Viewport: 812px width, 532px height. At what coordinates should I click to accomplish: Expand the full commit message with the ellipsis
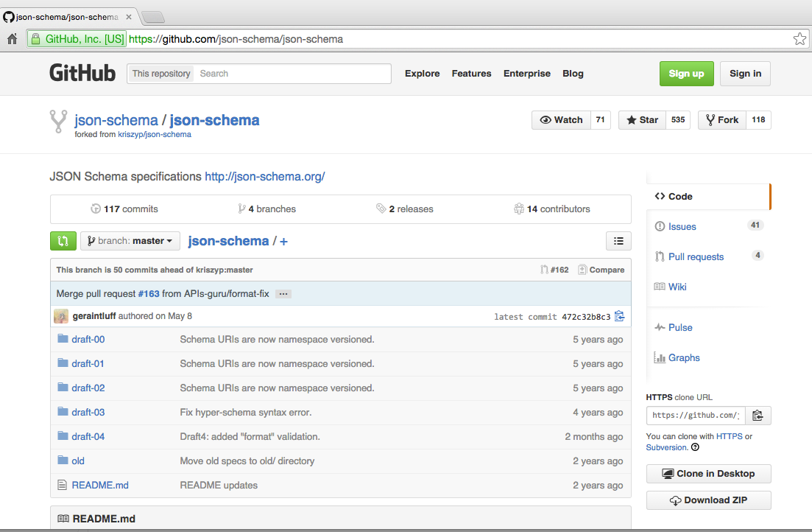(283, 293)
